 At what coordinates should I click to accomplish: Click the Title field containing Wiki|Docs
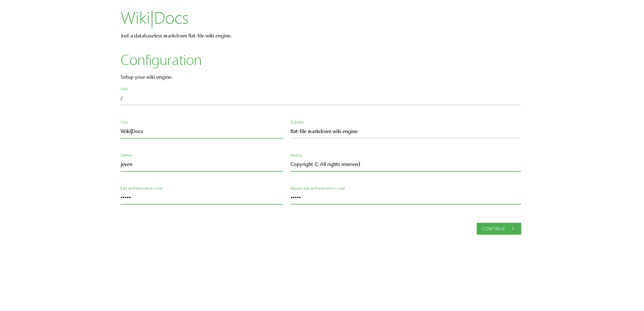pos(202,132)
